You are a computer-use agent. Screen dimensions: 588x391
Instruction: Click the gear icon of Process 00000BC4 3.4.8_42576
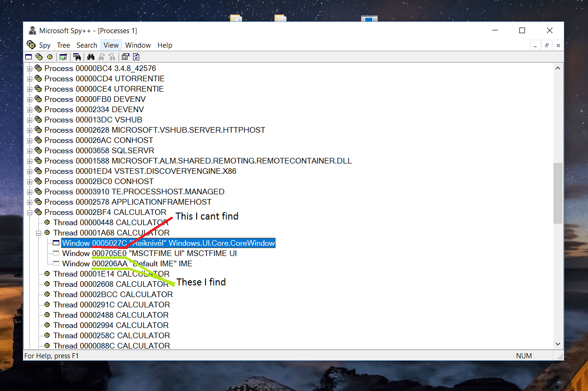[38, 68]
